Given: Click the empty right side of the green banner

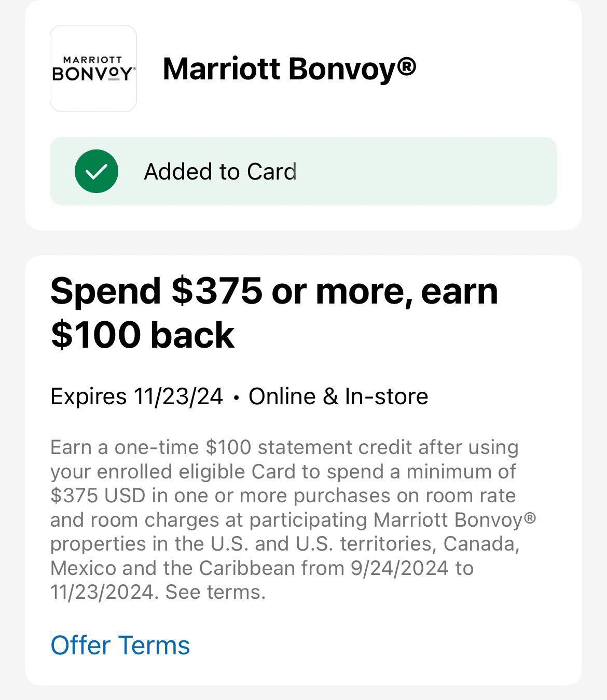Looking at the screenshot, I should click(441, 171).
